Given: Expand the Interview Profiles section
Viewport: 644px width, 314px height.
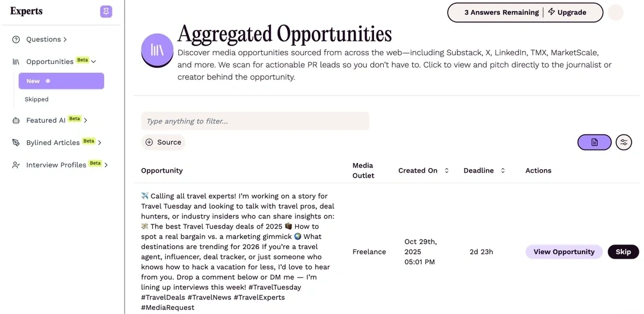Looking at the screenshot, I should [x=106, y=165].
